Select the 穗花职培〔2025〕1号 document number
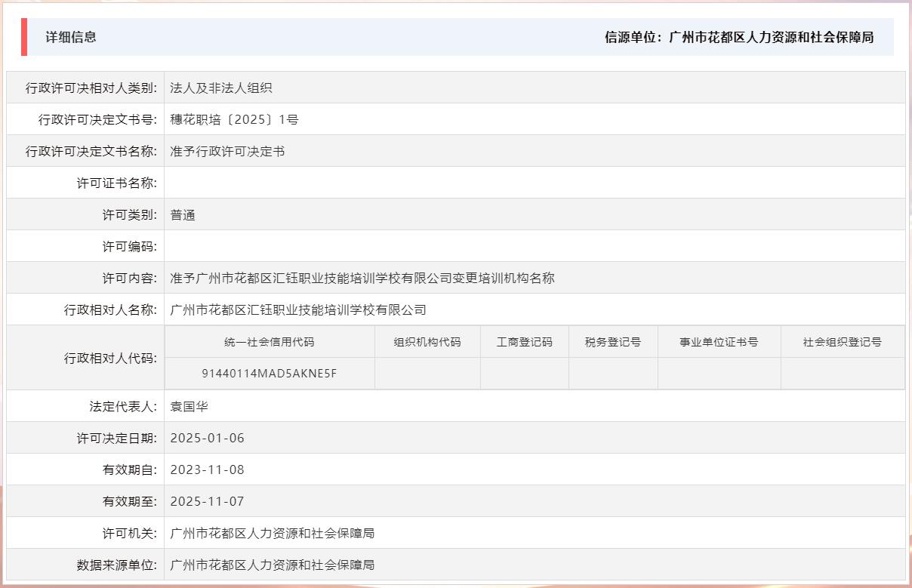The width and height of the screenshot is (912, 588). tap(234, 119)
